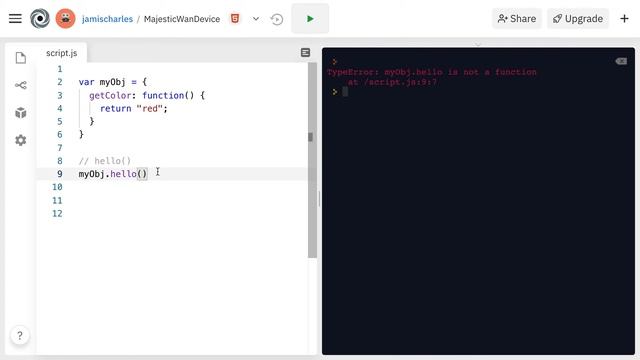Click the 'return "red";' line
640x360 pixels.
(x=134, y=109)
